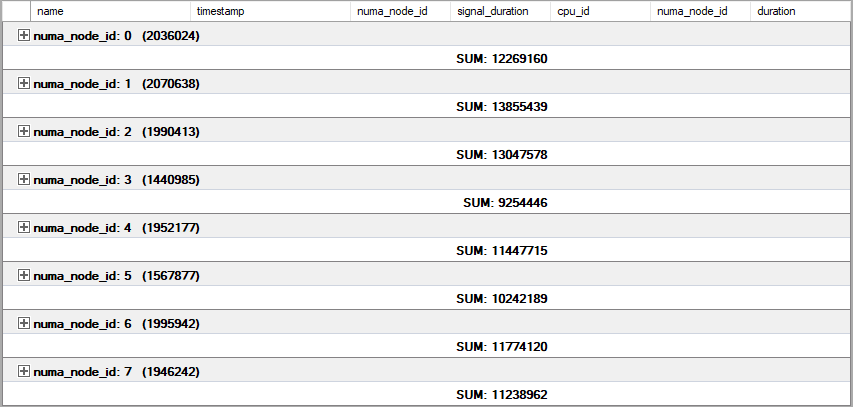Sort by the name column header
The width and height of the screenshot is (853, 407).
[110, 11]
